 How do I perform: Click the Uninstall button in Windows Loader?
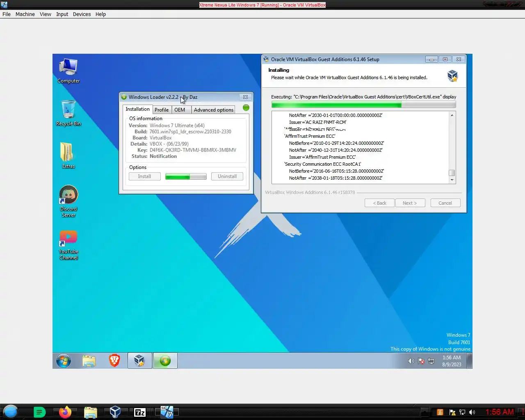click(x=227, y=176)
